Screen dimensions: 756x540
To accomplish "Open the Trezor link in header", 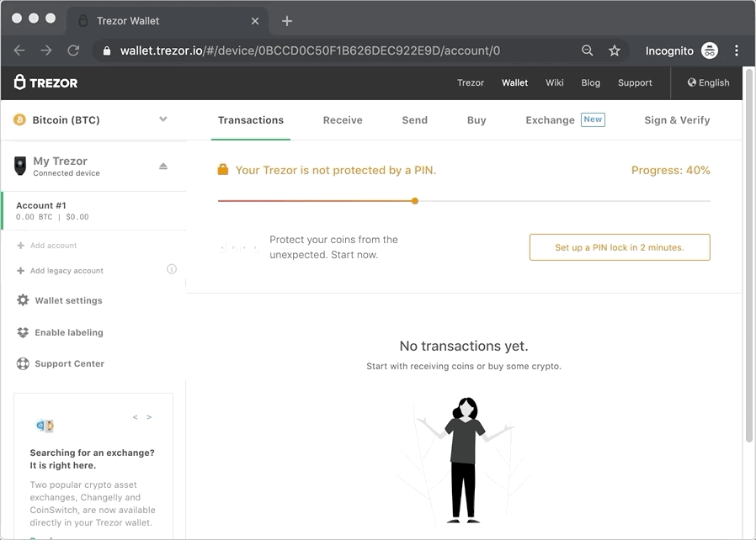I will (x=471, y=83).
